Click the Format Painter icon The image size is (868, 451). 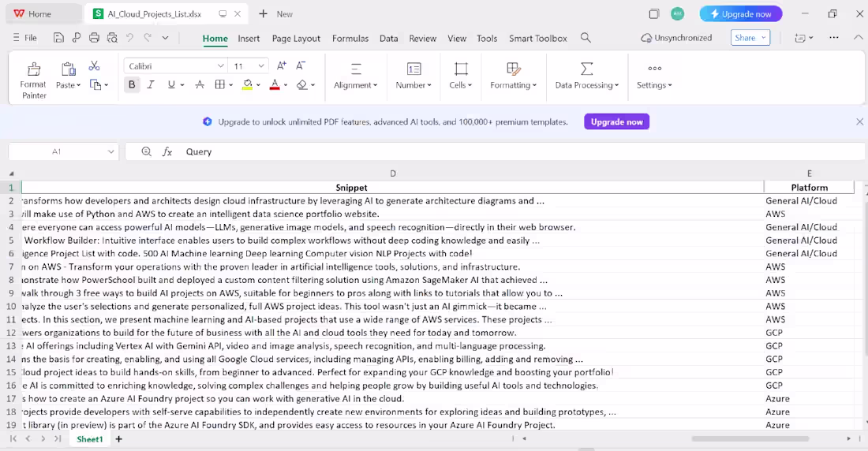click(34, 69)
